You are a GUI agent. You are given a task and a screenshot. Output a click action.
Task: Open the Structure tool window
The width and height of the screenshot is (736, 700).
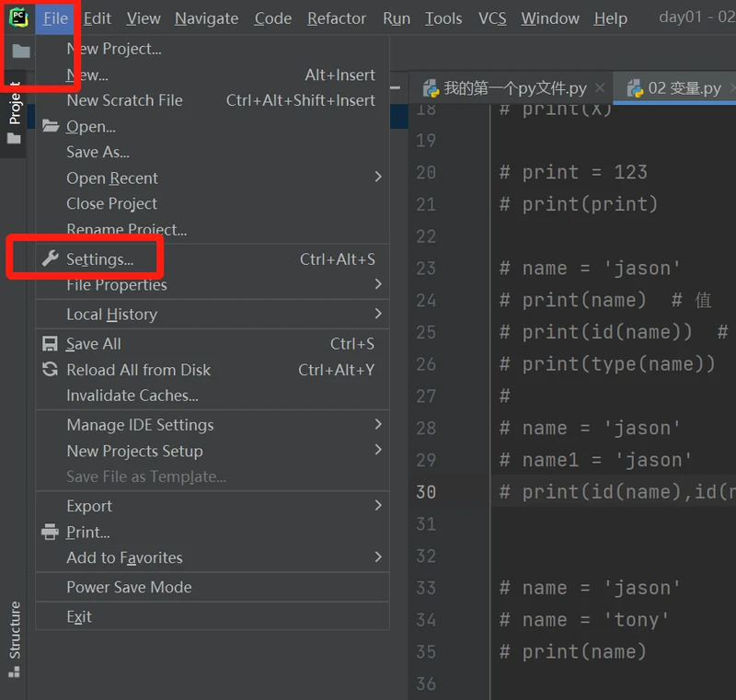click(x=14, y=630)
